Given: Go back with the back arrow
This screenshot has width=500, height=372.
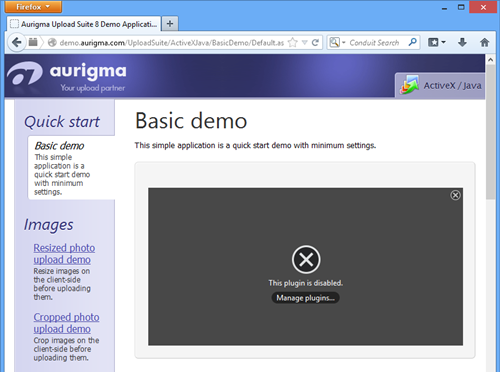Looking at the screenshot, I should [16, 42].
